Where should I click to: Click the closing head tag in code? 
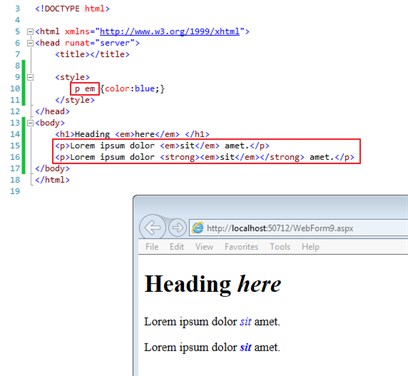click(x=52, y=111)
